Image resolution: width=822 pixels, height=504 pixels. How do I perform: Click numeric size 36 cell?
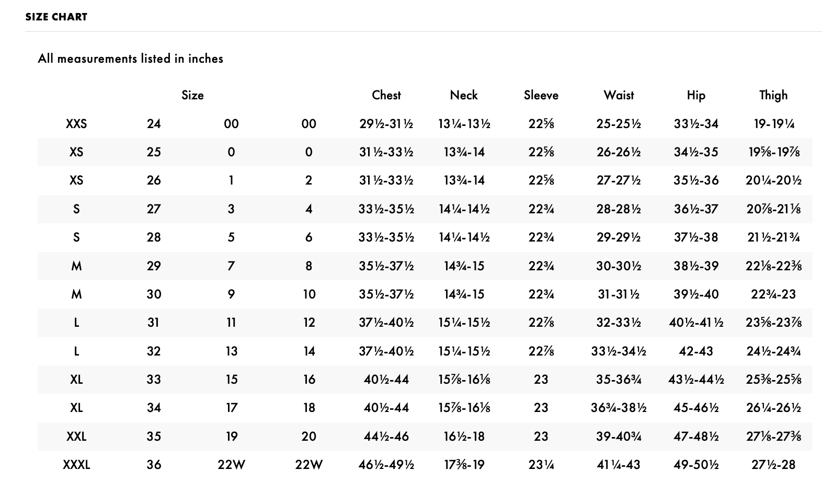click(x=154, y=464)
